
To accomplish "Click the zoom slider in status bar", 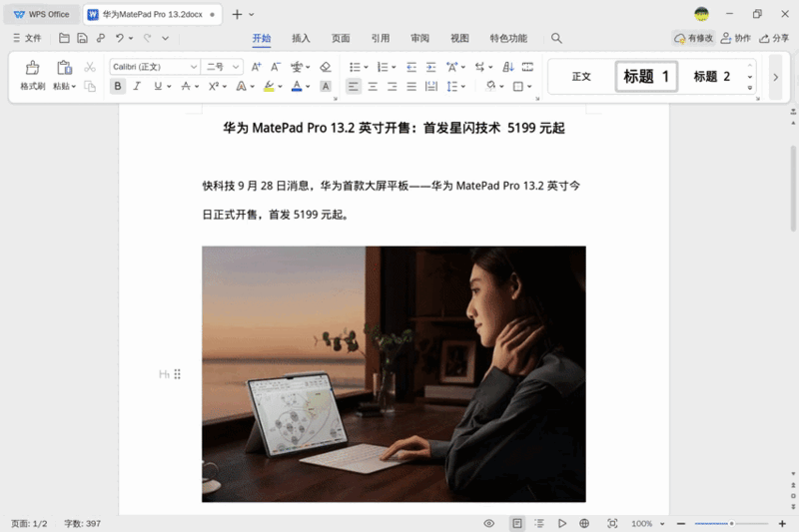I will tap(732, 523).
